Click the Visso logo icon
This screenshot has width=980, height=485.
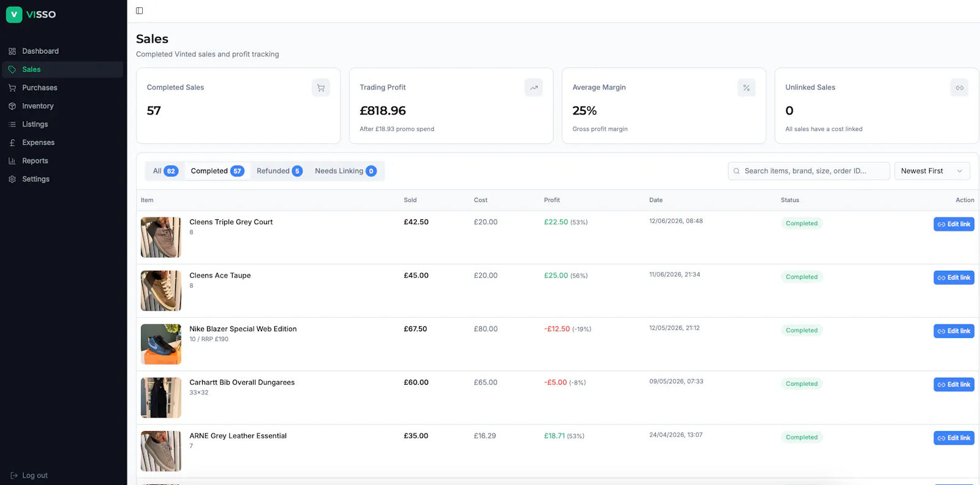[14, 14]
